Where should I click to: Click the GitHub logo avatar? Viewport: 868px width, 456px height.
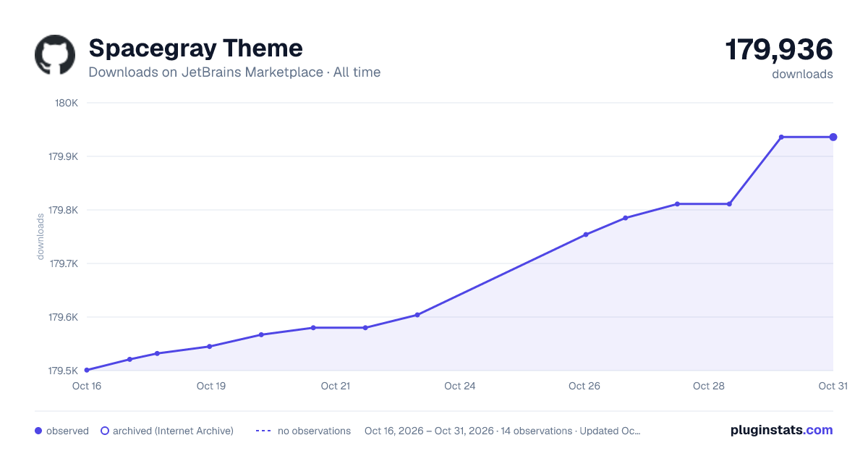[x=55, y=55]
